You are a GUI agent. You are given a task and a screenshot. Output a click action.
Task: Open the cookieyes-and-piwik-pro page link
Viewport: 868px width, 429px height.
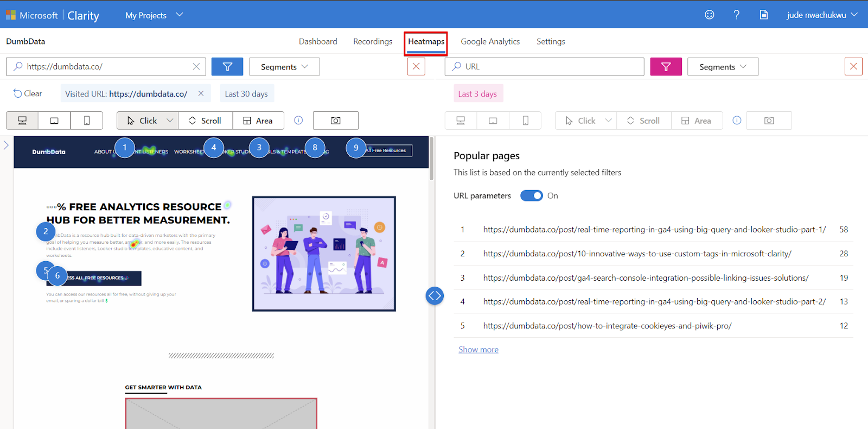click(608, 326)
